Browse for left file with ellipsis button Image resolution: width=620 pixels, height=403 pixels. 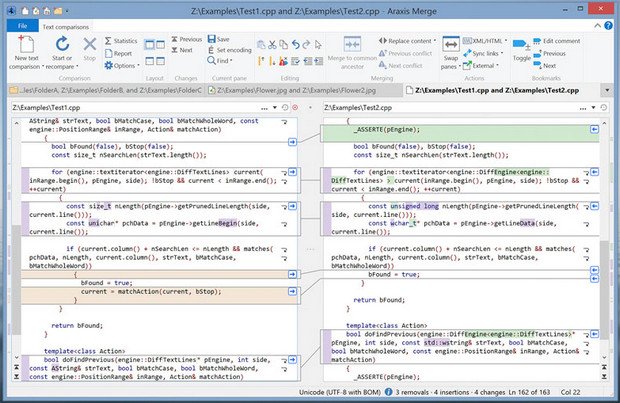tap(264, 108)
